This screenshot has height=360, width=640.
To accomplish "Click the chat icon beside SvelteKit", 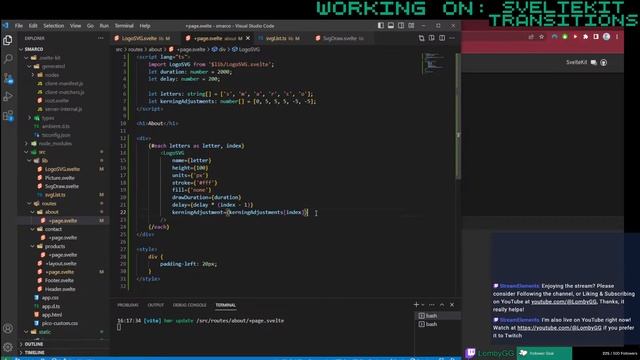I will click(594, 62).
